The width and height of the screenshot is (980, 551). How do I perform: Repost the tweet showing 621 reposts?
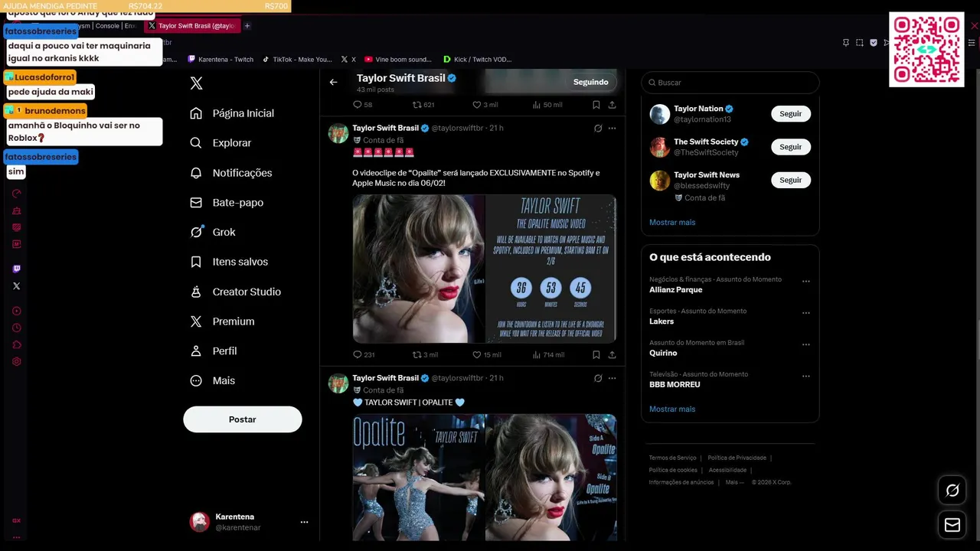(423, 104)
